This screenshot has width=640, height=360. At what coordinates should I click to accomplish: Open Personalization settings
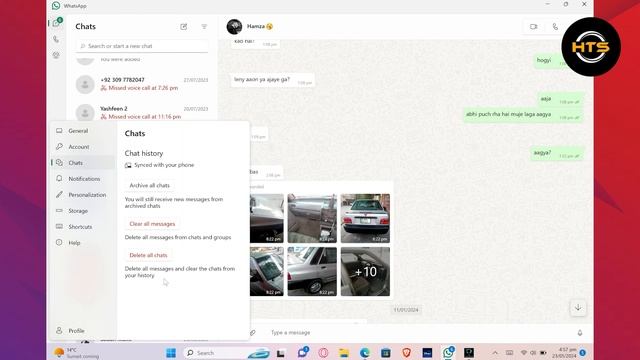[83, 195]
